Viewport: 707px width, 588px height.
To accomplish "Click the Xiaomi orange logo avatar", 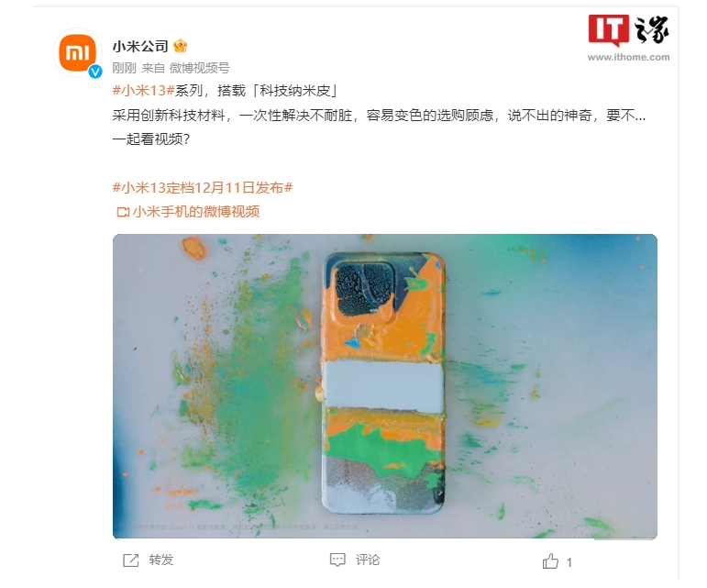I will (78, 53).
